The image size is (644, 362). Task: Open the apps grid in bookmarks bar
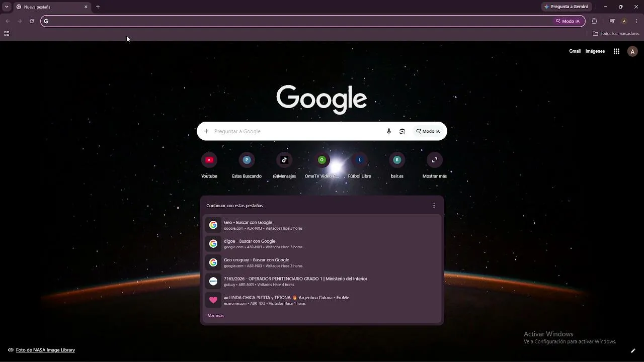coord(7,34)
